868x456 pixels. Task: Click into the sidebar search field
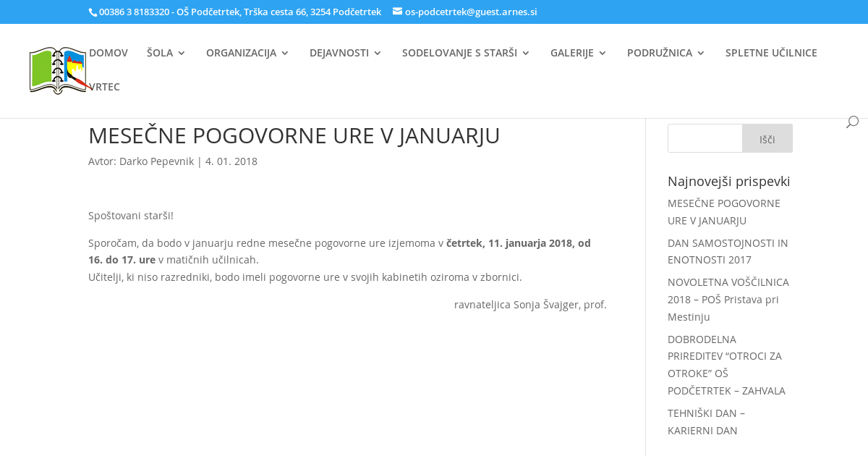click(705, 138)
